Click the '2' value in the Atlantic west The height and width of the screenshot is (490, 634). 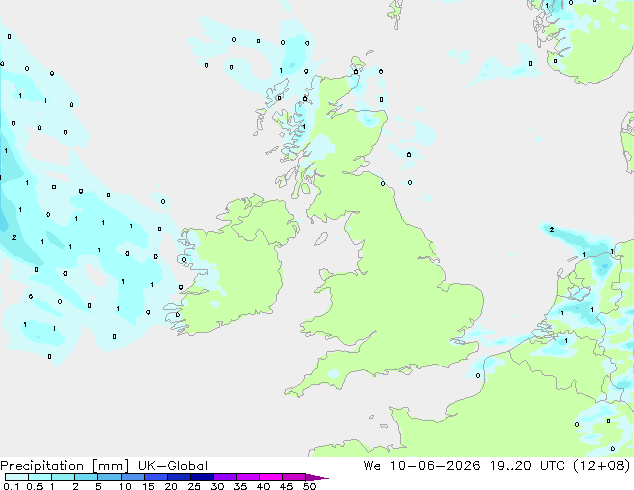coord(14,237)
